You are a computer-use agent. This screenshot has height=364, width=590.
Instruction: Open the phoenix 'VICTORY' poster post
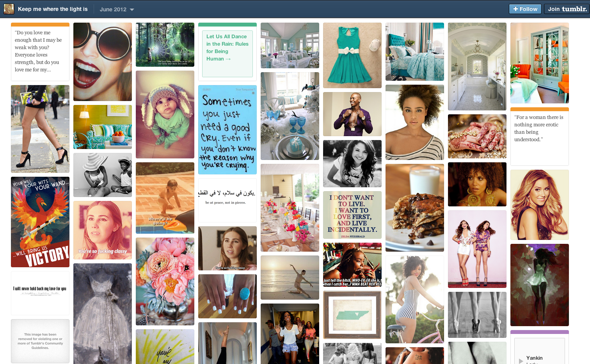tap(40, 222)
